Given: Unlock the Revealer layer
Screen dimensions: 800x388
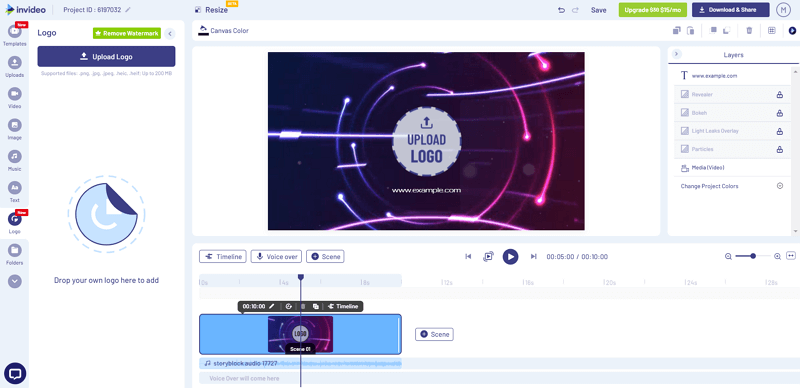Looking at the screenshot, I should pos(779,94).
